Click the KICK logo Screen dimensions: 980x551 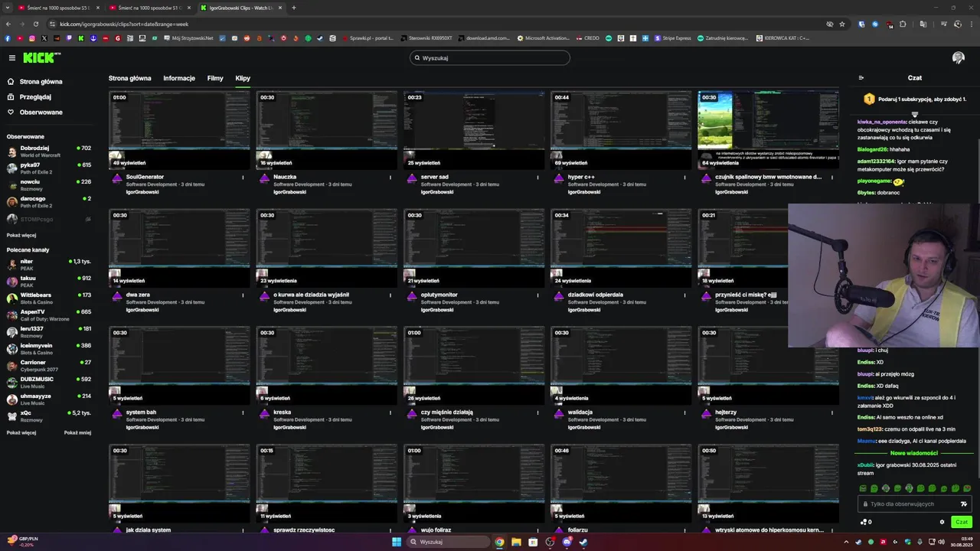(x=41, y=57)
